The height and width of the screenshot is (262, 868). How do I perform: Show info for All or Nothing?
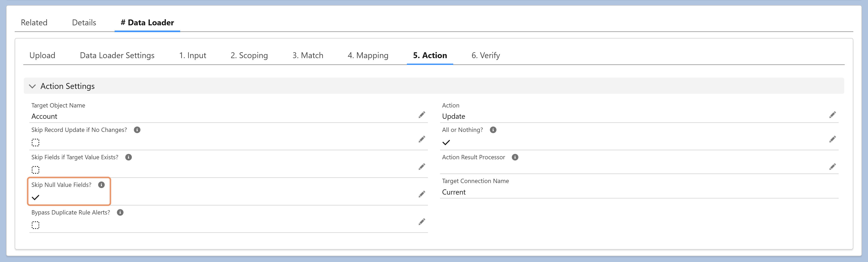click(493, 130)
